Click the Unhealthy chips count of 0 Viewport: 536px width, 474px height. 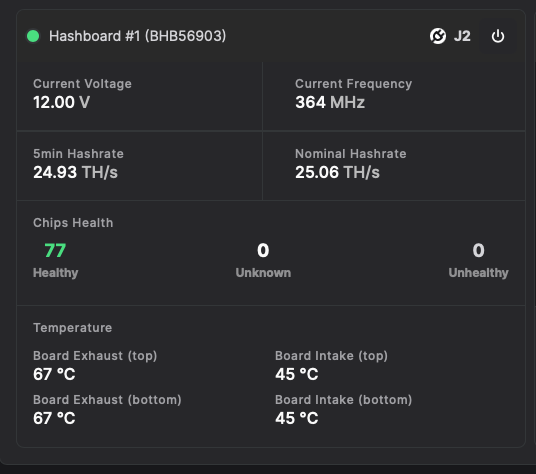479,250
